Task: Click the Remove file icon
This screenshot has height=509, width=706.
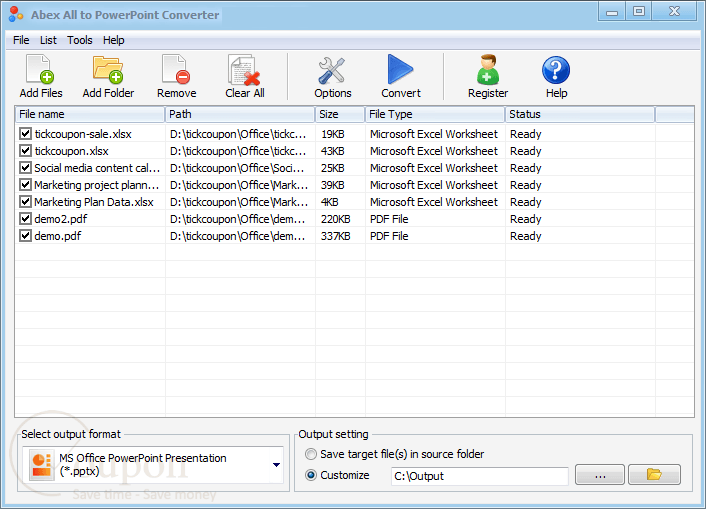Action: point(176,70)
